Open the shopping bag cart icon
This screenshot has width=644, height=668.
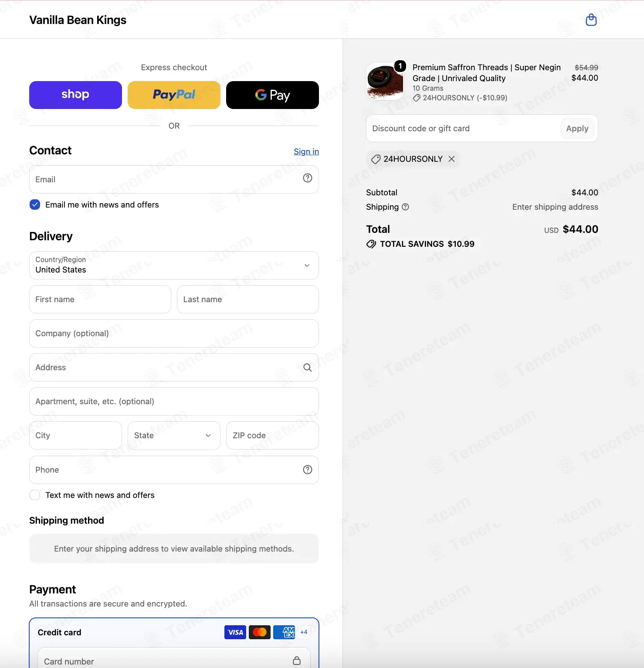(591, 20)
